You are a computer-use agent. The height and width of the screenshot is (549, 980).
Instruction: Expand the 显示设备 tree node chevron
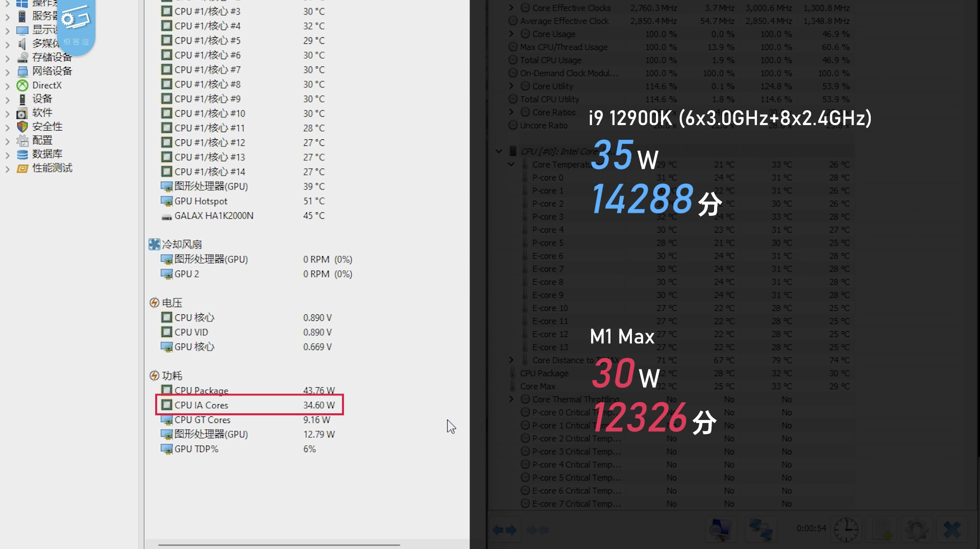(7, 31)
